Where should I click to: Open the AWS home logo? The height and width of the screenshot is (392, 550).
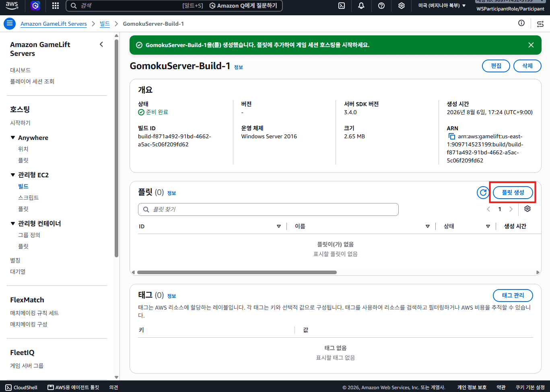(x=12, y=6)
